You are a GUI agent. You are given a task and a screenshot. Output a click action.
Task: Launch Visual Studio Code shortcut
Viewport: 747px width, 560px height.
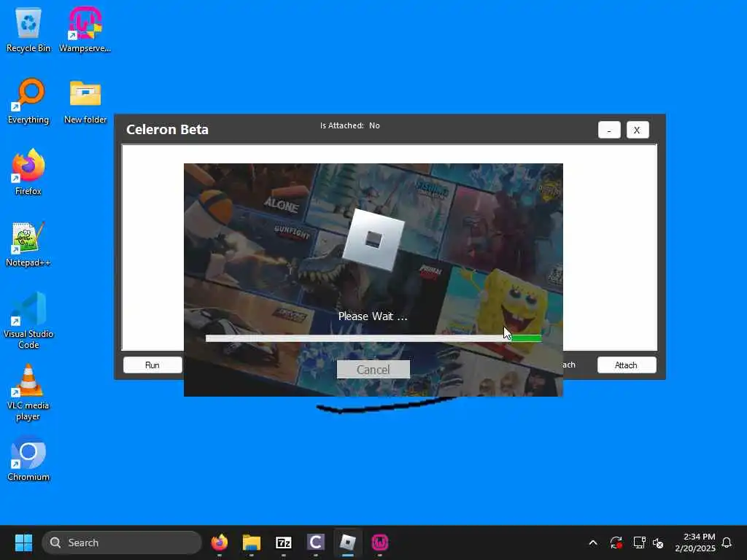tap(28, 320)
